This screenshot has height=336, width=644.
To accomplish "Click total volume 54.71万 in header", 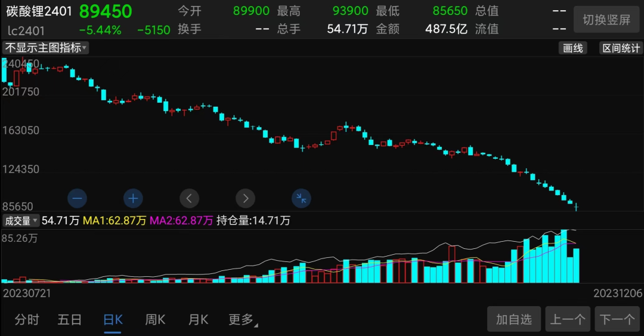I will click(x=348, y=29).
